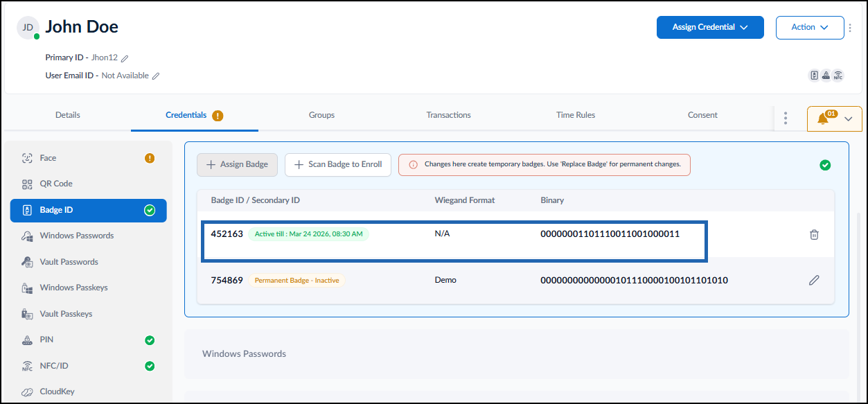Expand the notifications chevron dropdown
868x404 pixels.
point(848,119)
